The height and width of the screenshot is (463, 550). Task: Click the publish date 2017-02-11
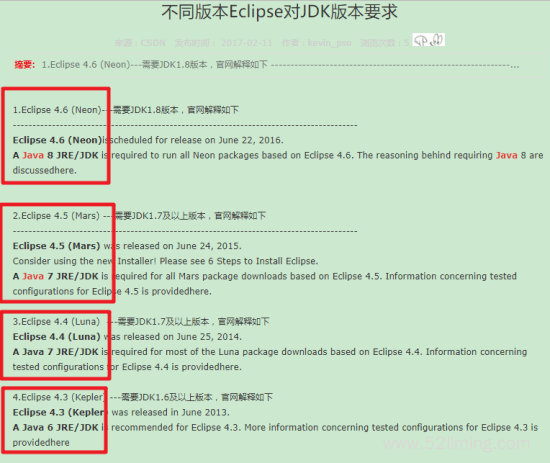[x=247, y=43]
